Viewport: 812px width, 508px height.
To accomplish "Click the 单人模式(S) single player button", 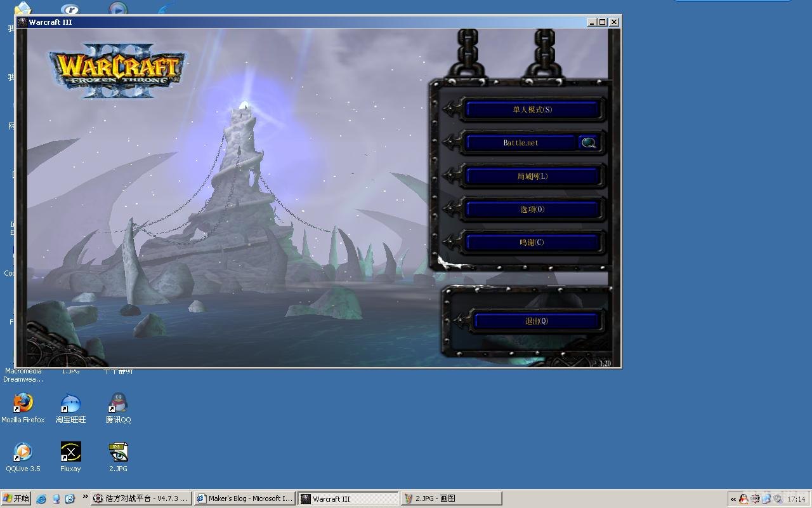I will pos(532,110).
